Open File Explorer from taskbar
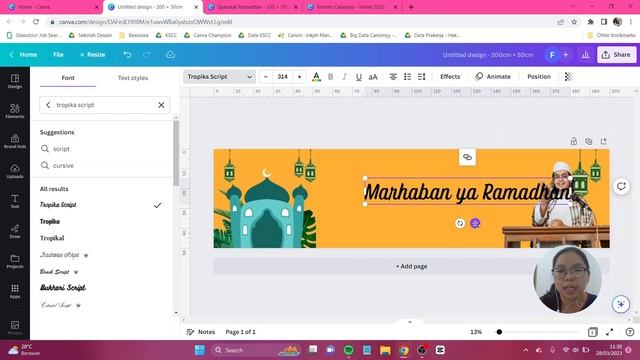 tap(385, 350)
